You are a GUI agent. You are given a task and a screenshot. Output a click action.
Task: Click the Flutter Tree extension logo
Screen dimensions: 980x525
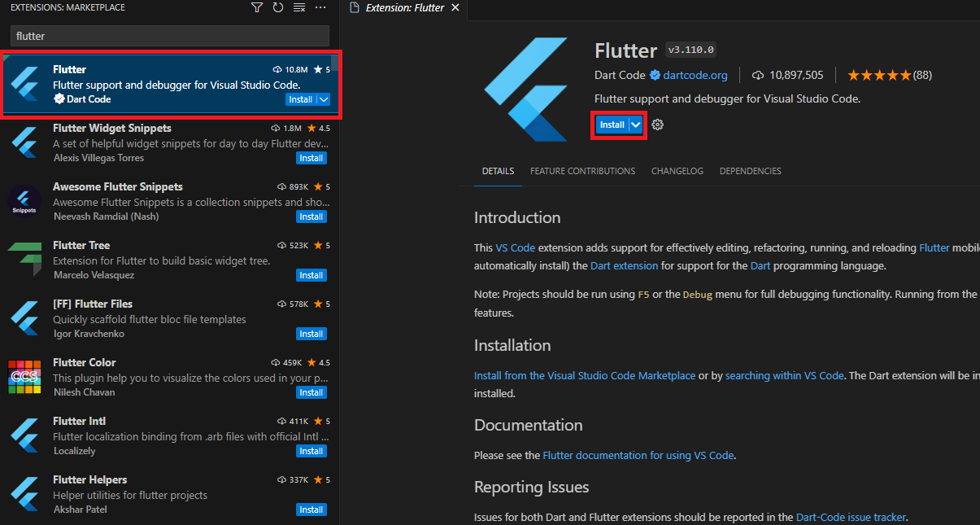pyautogui.click(x=24, y=259)
